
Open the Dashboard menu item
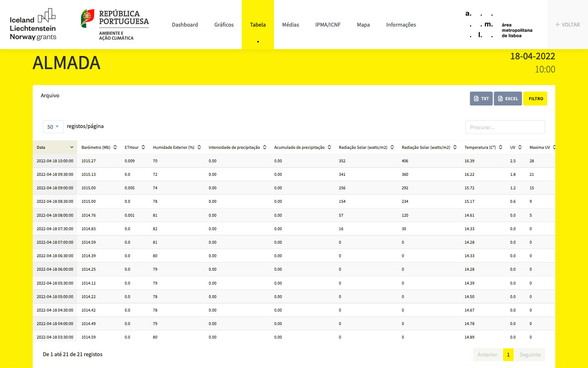[x=185, y=25]
